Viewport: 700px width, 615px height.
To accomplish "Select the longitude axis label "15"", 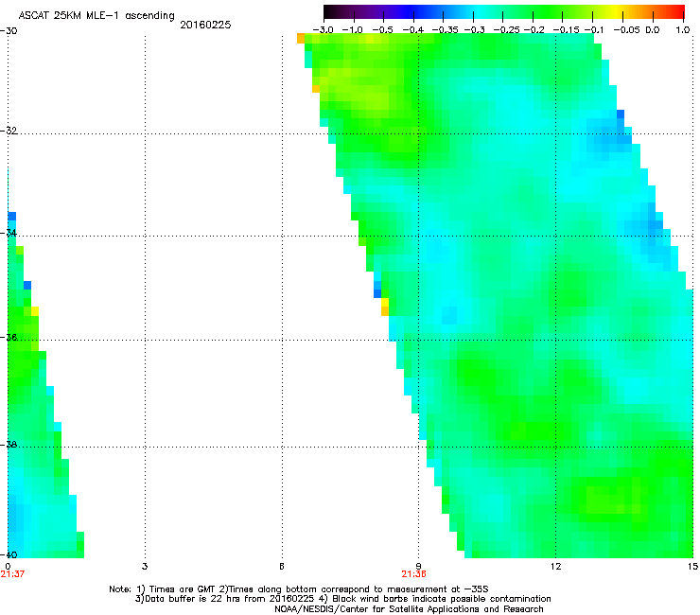I will pos(692,567).
